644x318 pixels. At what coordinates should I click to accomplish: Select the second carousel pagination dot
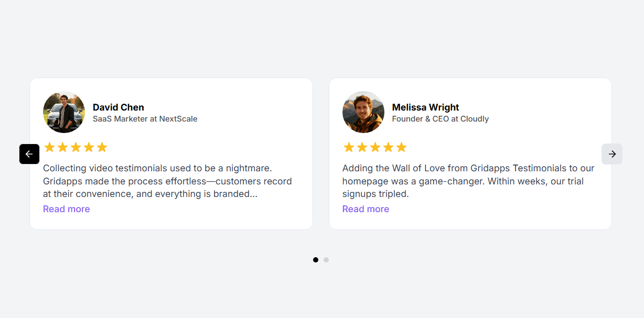(326, 259)
